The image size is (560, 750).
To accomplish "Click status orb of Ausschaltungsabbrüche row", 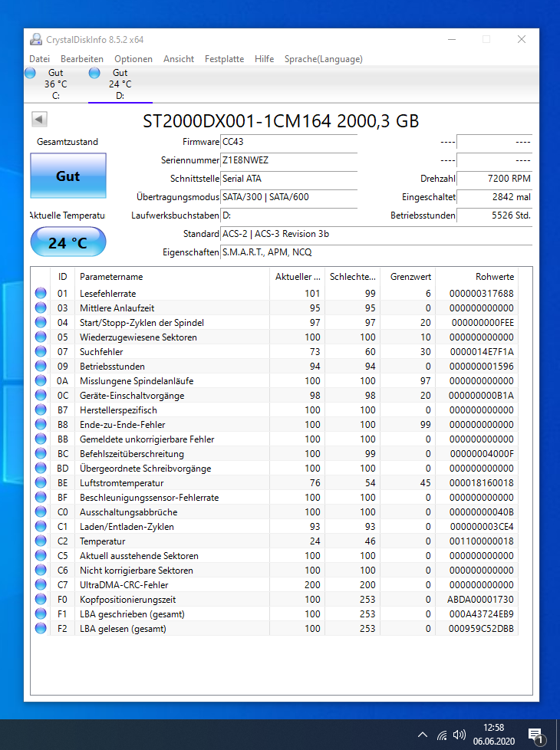I will tap(41, 512).
